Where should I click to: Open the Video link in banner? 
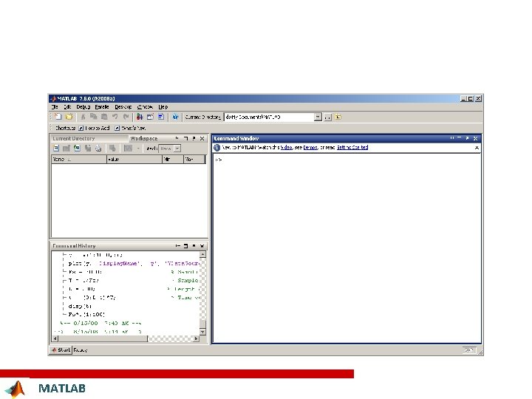click(287, 148)
